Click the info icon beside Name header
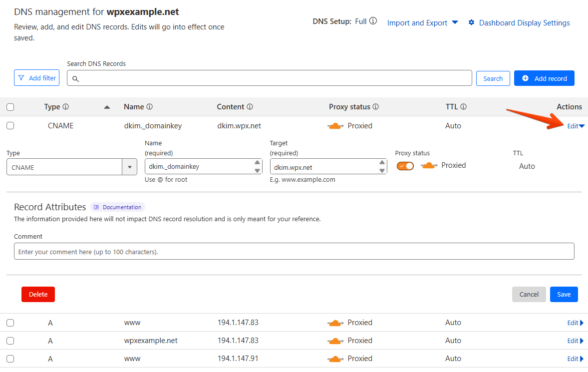The width and height of the screenshot is (588, 372). click(x=149, y=107)
